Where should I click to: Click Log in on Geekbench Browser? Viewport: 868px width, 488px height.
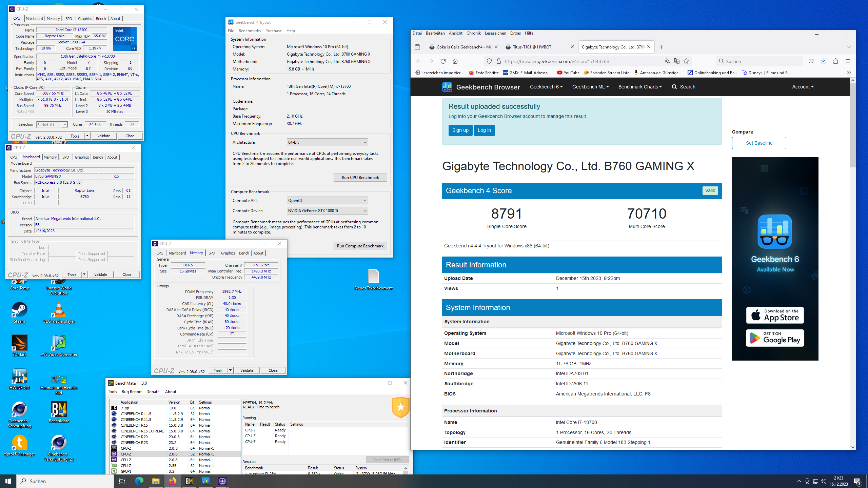point(484,130)
